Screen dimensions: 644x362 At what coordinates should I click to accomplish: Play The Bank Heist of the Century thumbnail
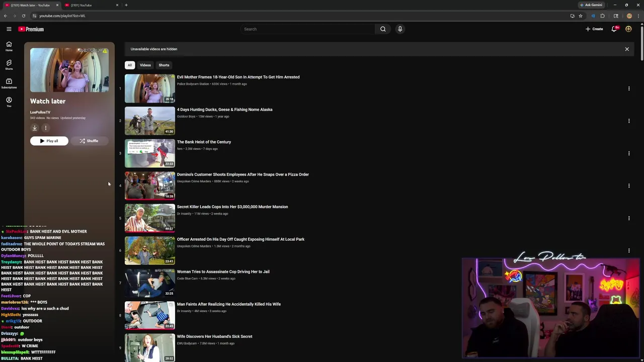click(x=150, y=153)
